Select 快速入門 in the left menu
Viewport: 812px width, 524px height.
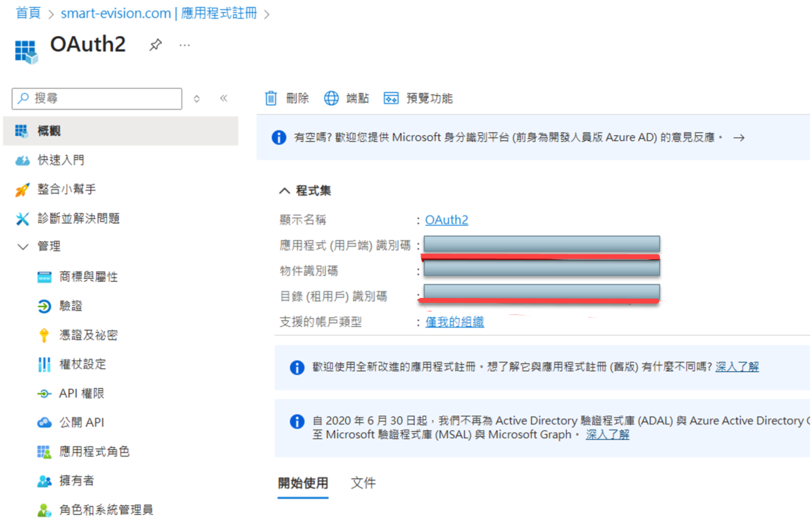point(61,160)
